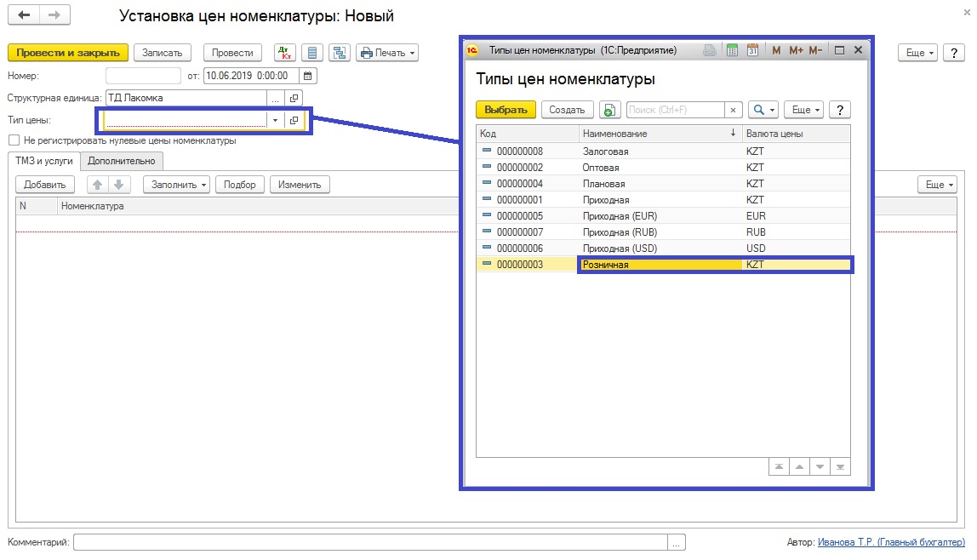This screenshot has height=560, width=977.
Task: Click the Подбор button
Action: [x=240, y=185]
